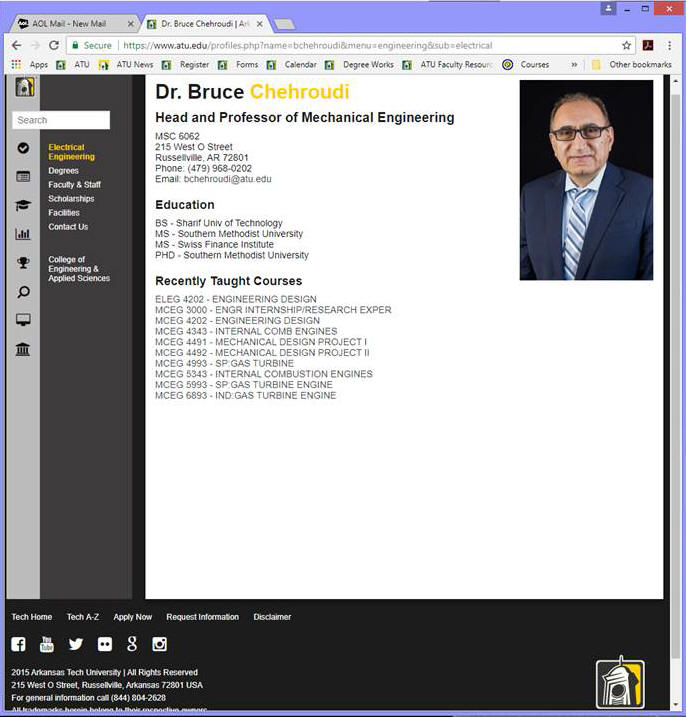This screenshot has width=687, height=717.
Task: Open the Tech Home footer link
Action: click(x=32, y=617)
